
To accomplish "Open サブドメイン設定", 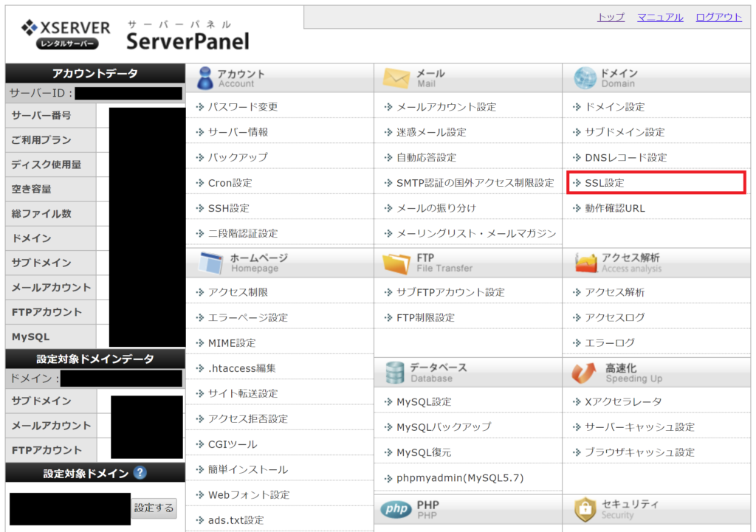I will (625, 132).
